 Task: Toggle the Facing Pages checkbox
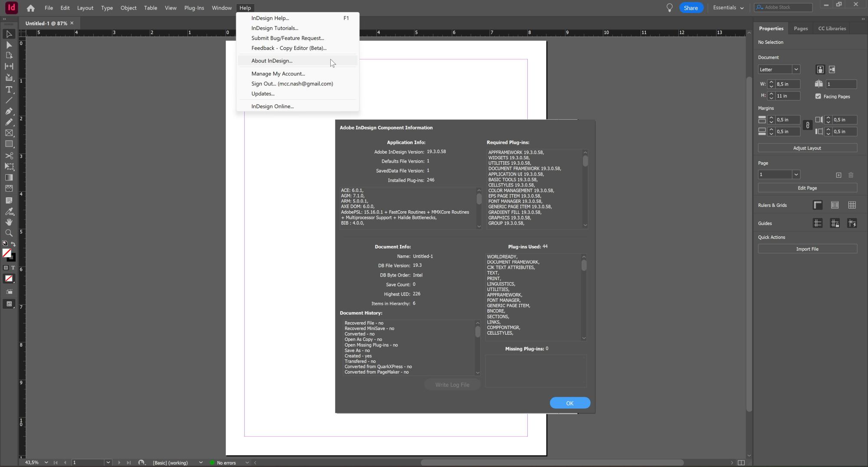point(818,96)
